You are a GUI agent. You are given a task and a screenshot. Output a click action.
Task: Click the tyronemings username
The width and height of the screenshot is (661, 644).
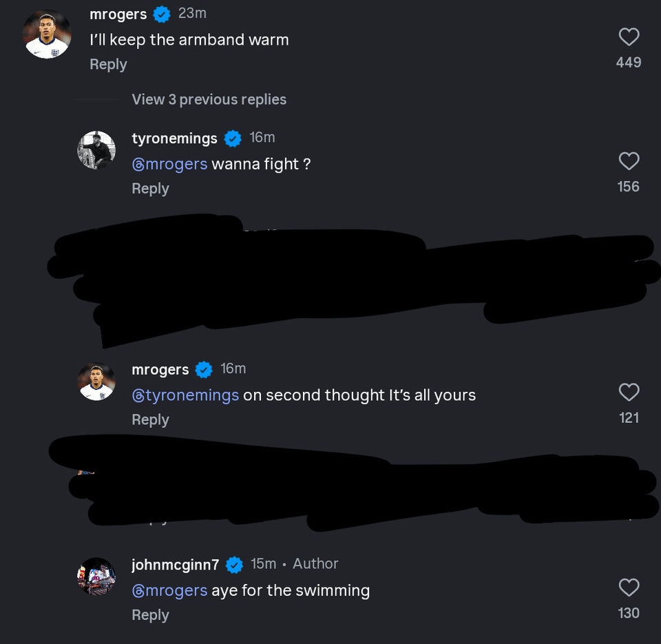pos(174,138)
